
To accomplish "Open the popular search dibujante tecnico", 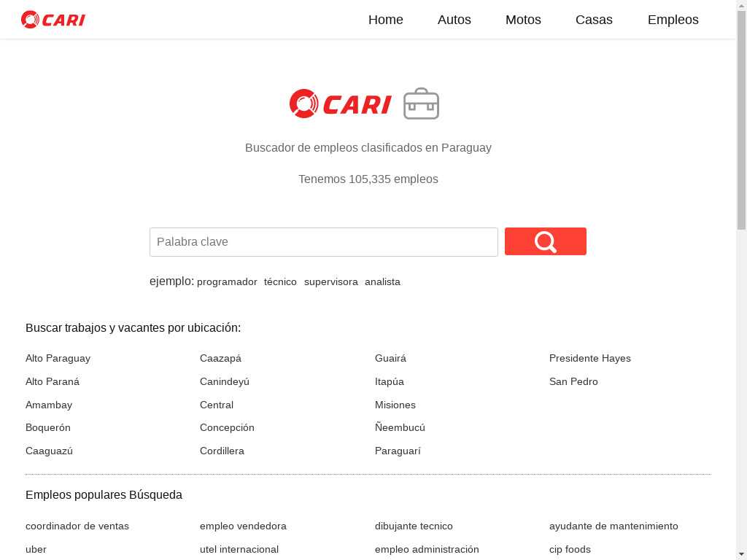I will 414,526.
